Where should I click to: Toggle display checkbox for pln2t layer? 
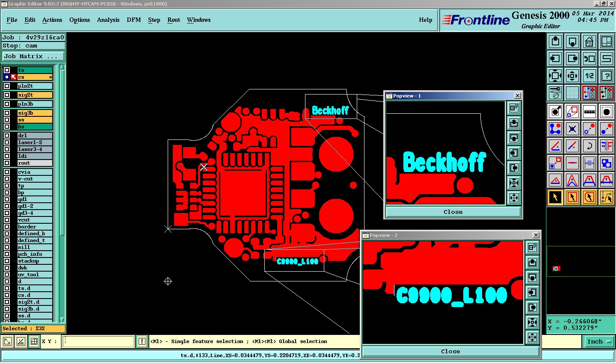(7, 86)
